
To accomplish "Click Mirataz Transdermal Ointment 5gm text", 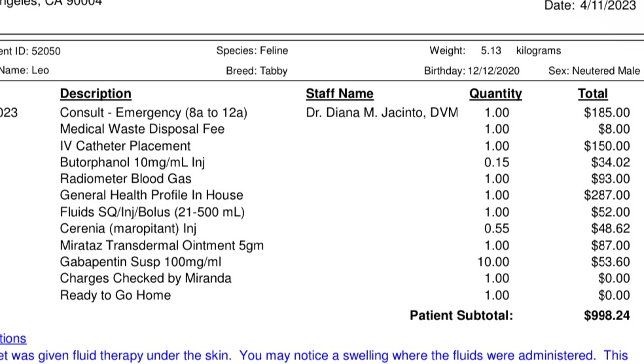I will [x=162, y=246].
